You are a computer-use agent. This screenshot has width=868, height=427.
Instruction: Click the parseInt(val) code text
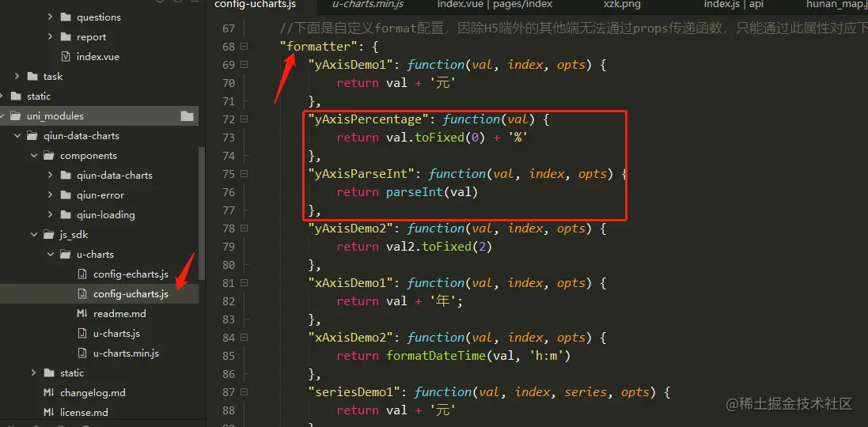point(431,192)
